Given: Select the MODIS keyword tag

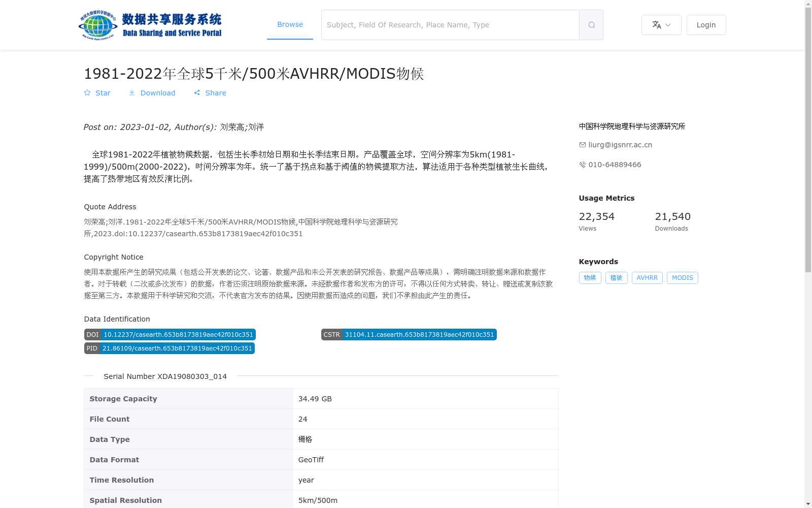Looking at the screenshot, I should (x=683, y=278).
